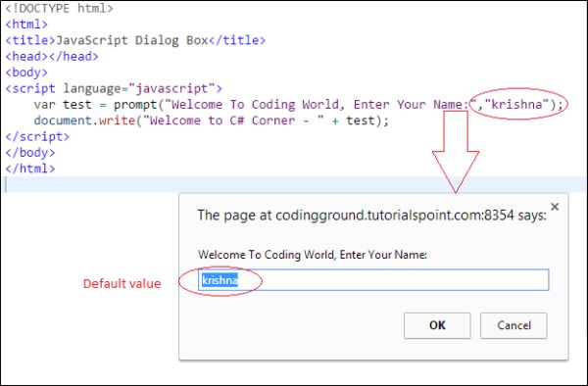Click the document.write code line

point(212,121)
